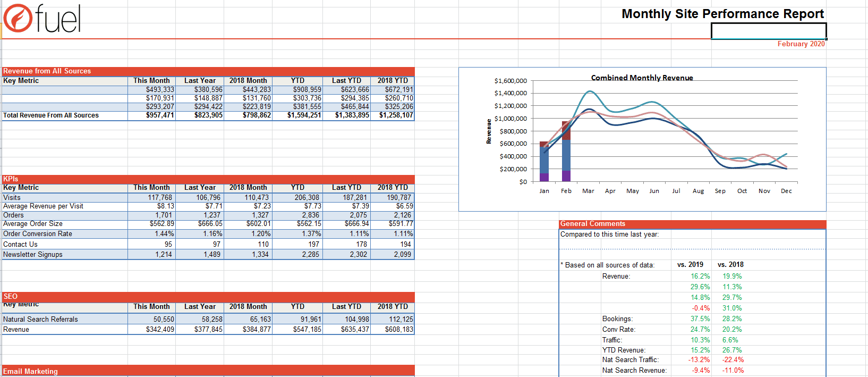
Task: Select the 112,125 2018 YTD referrals cell
Action: [401, 320]
